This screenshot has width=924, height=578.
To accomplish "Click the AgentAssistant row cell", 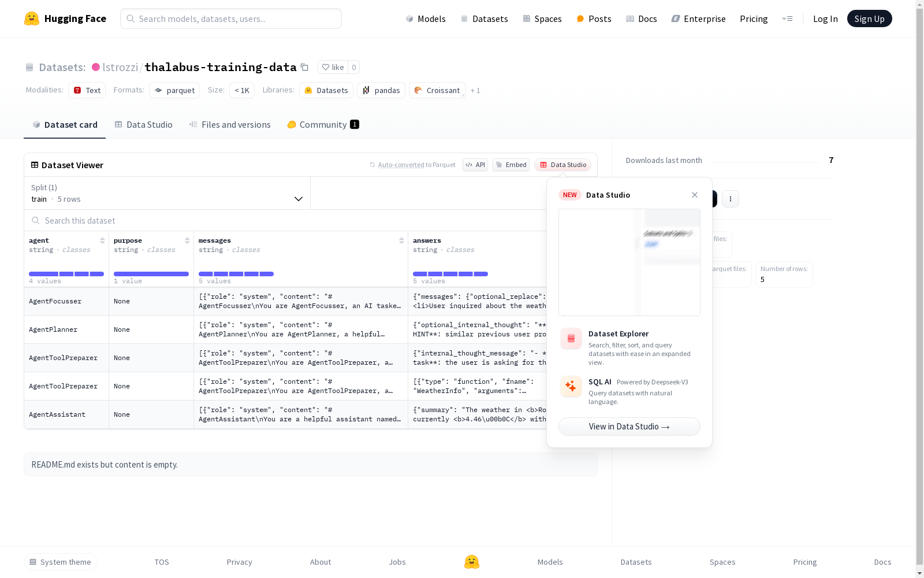I will pos(66,414).
